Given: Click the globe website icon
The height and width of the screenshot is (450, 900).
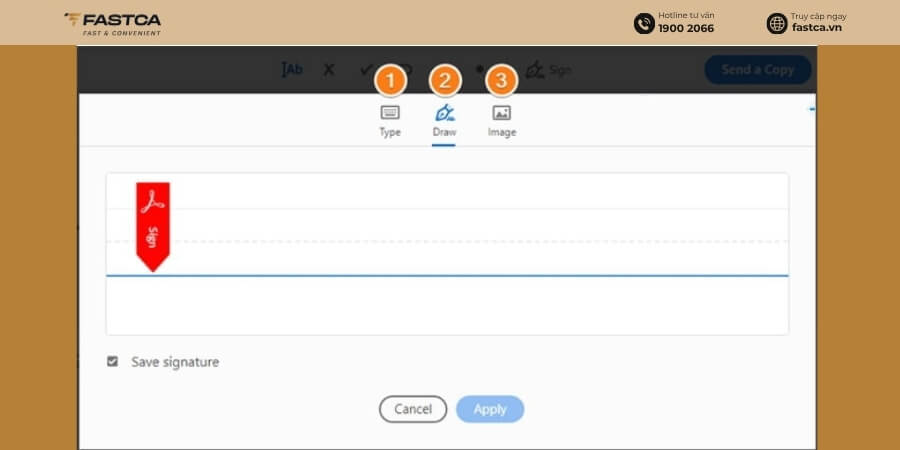Looking at the screenshot, I should 777,24.
